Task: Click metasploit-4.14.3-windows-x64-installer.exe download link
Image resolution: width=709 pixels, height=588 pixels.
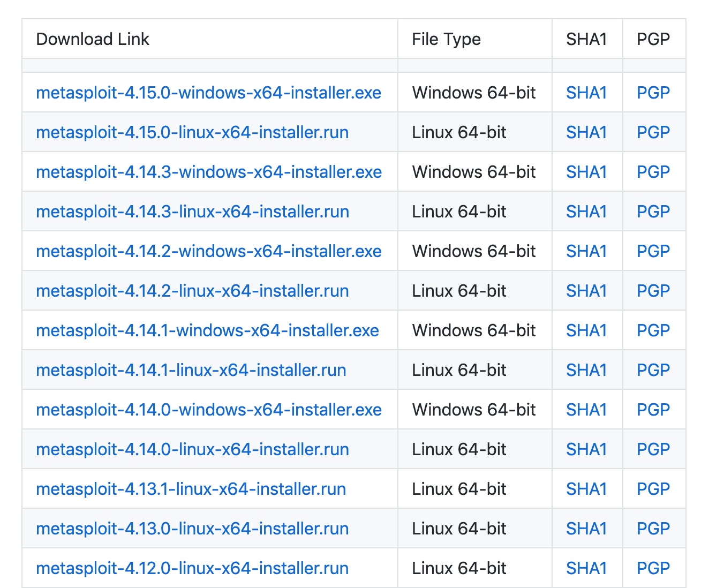Action: pyautogui.click(x=209, y=172)
